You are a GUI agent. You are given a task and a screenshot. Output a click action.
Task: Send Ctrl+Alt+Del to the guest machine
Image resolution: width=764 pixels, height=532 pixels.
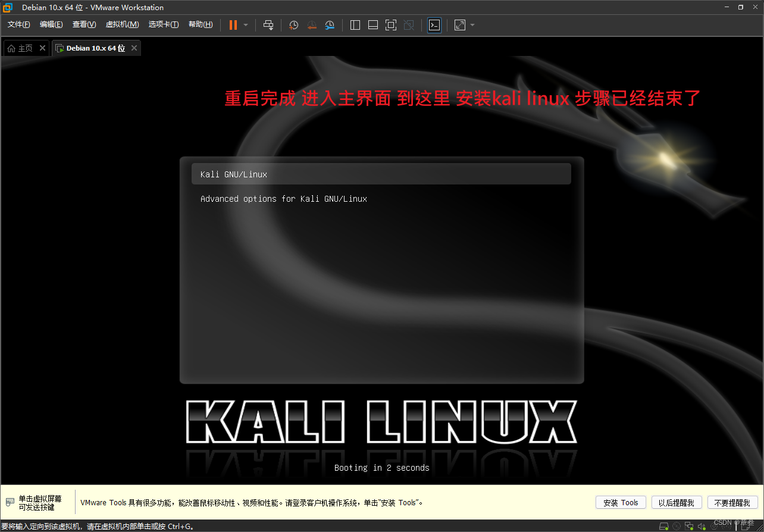[268, 25]
